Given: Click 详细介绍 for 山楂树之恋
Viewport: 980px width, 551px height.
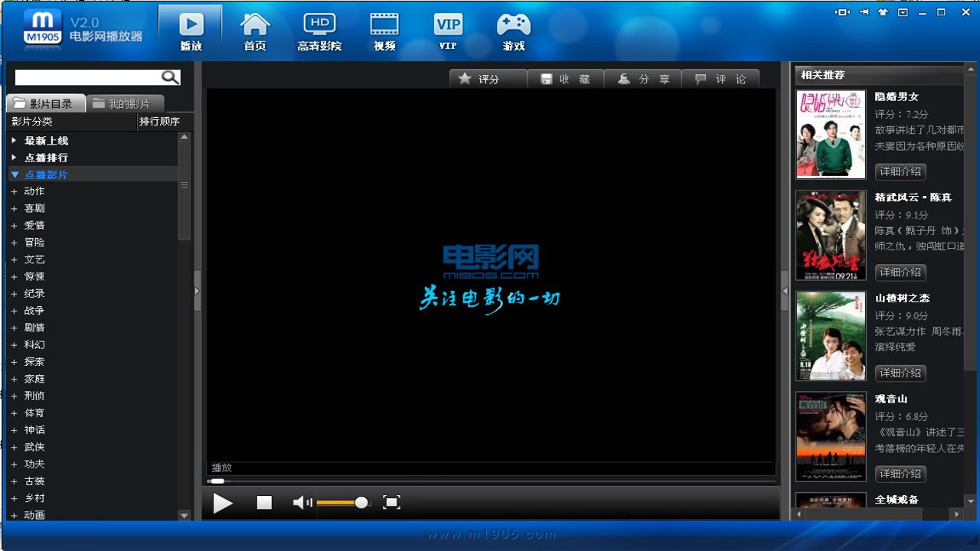Looking at the screenshot, I should (900, 373).
